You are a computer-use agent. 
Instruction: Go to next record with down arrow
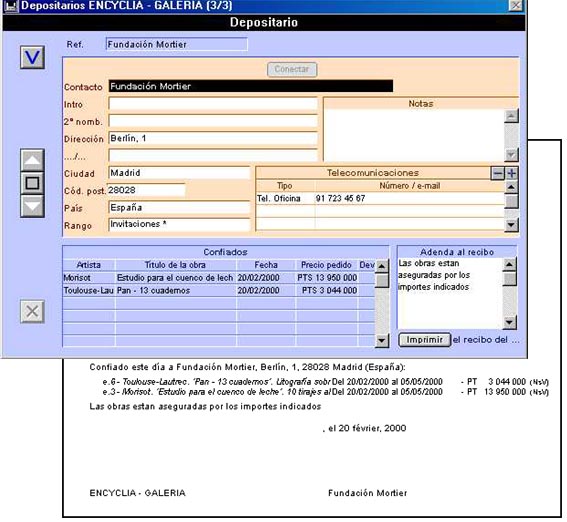pyautogui.click(x=33, y=206)
